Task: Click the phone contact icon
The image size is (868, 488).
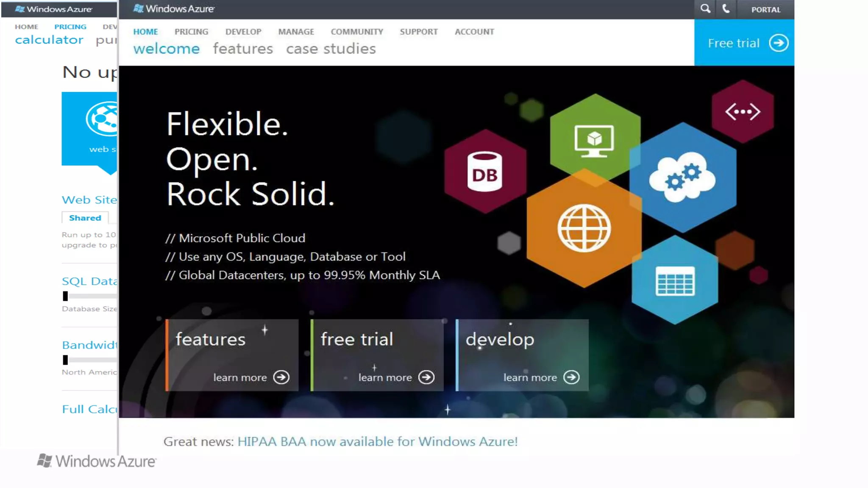Action: 726,9
